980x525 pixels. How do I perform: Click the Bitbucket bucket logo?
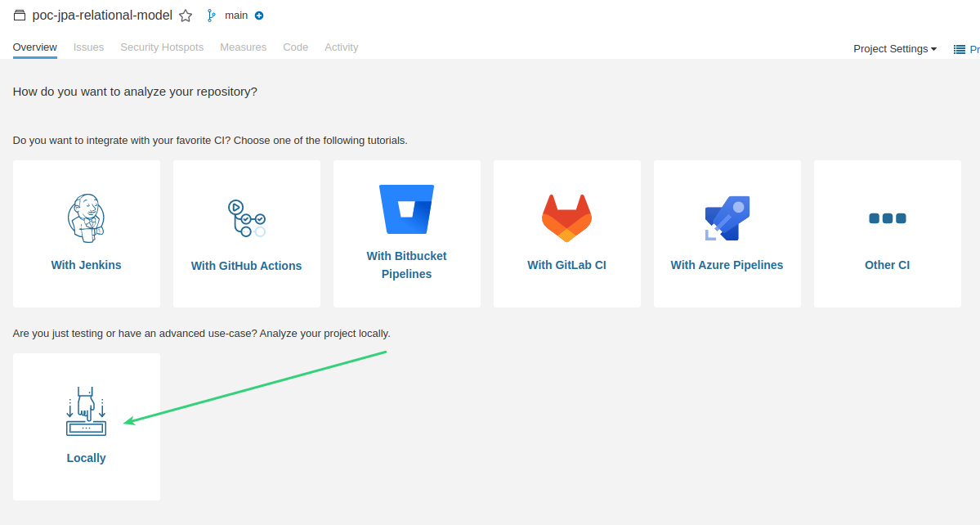point(407,209)
